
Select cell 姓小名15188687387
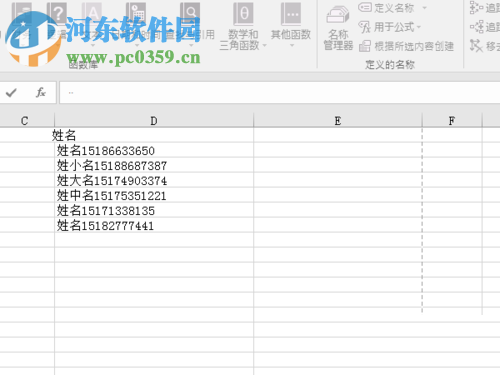click(x=154, y=165)
